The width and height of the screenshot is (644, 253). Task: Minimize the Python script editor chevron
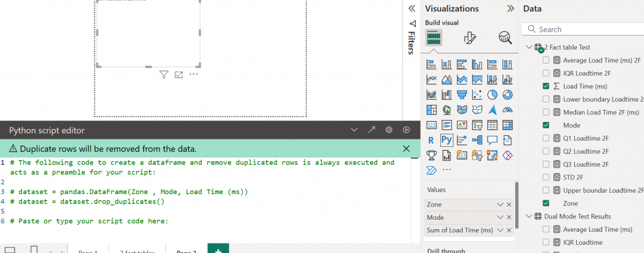click(x=353, y=130)
